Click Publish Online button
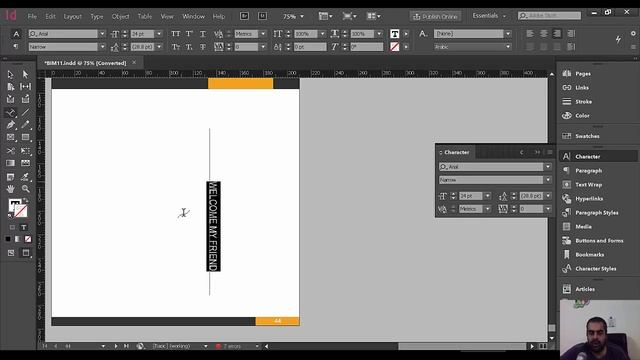 pyautogui.click(x=435, y=16)
